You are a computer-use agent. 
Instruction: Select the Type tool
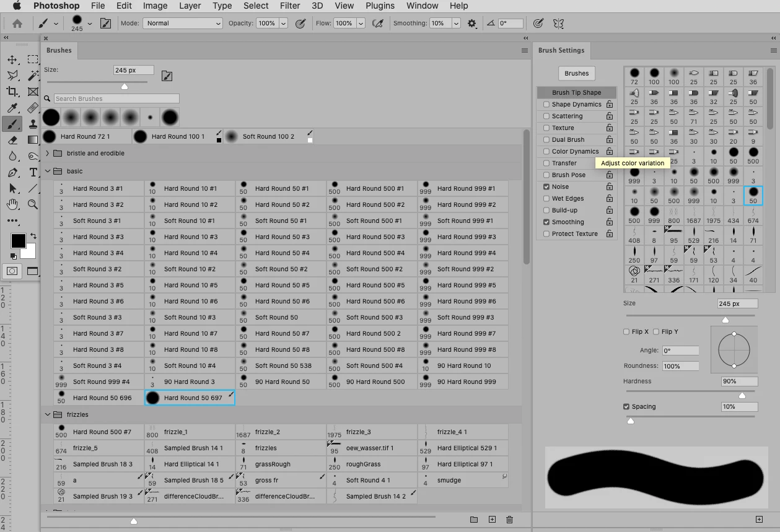click(x=33, y=172)
